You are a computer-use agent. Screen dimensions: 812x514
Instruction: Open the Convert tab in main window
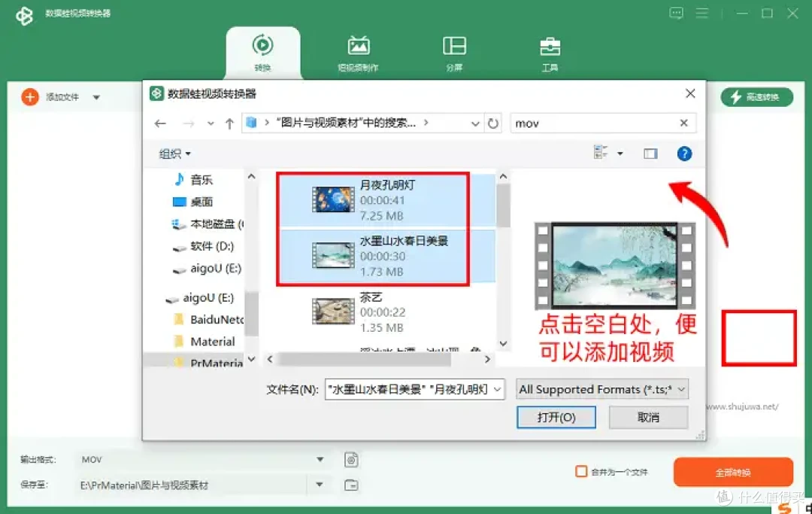tap(262, 53)
